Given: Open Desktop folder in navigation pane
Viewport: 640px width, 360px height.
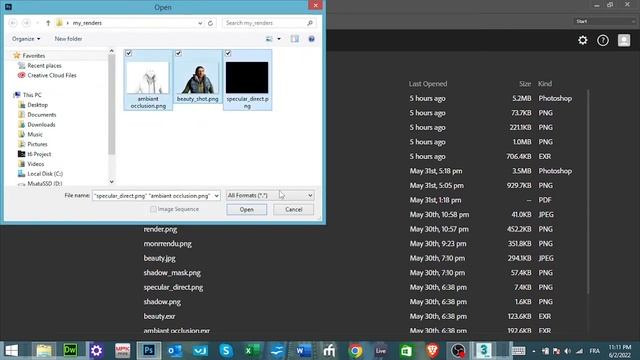Looking at the screenshot, I should click(x=37, y=105).
